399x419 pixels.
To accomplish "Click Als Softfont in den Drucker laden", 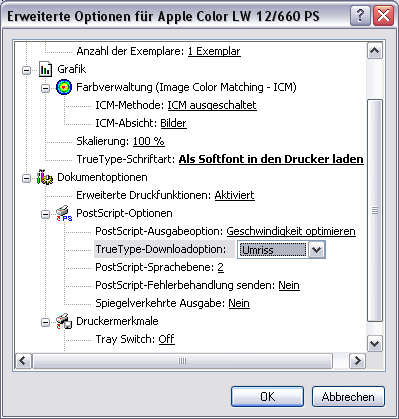I will coord(271,159).
